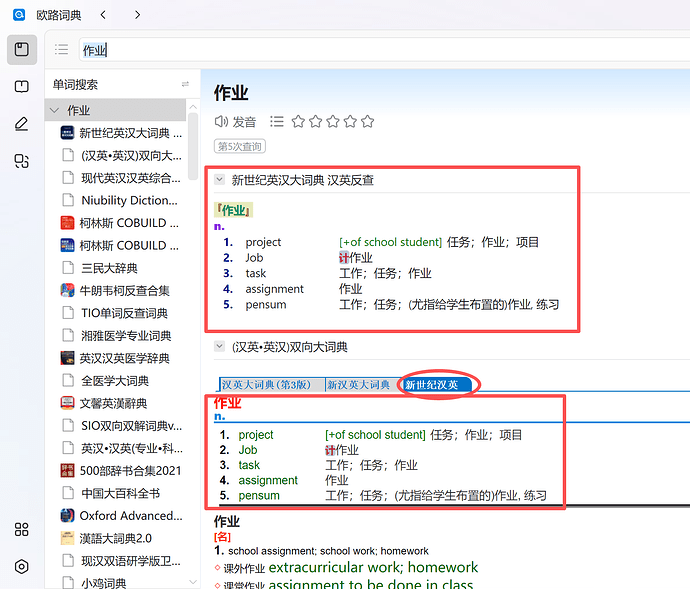Collapse the 新世纪英汉大词典 汉英反查 section
690x589 pixels.
click(x=219, y=180)
